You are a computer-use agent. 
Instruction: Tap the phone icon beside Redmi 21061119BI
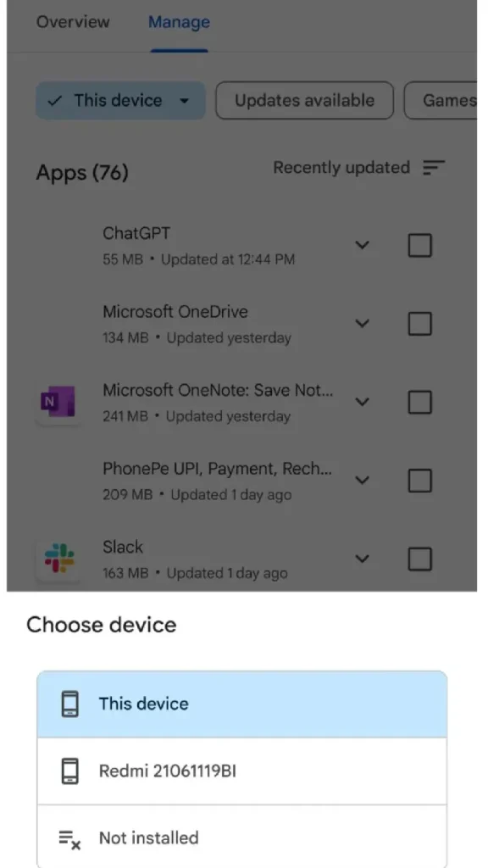(x=69, y=771)
